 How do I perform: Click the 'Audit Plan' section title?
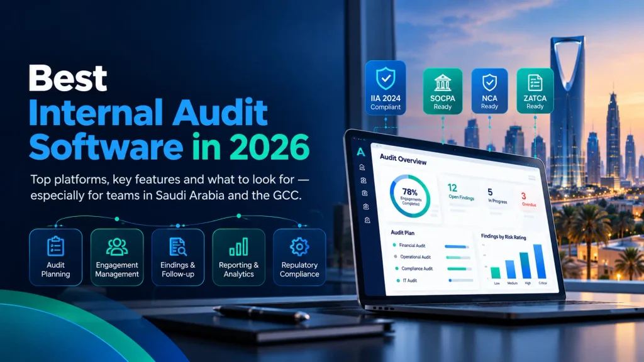tap(402, 233)
